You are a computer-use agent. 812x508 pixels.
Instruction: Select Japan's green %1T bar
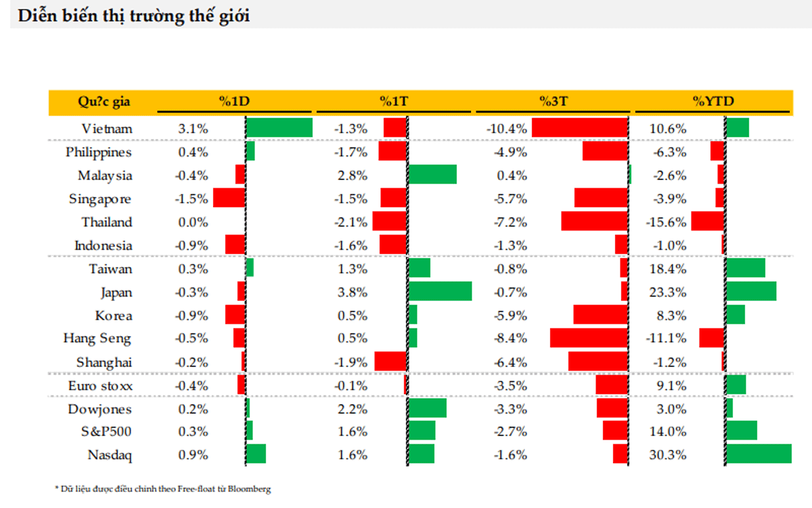(x=440, y=292)
